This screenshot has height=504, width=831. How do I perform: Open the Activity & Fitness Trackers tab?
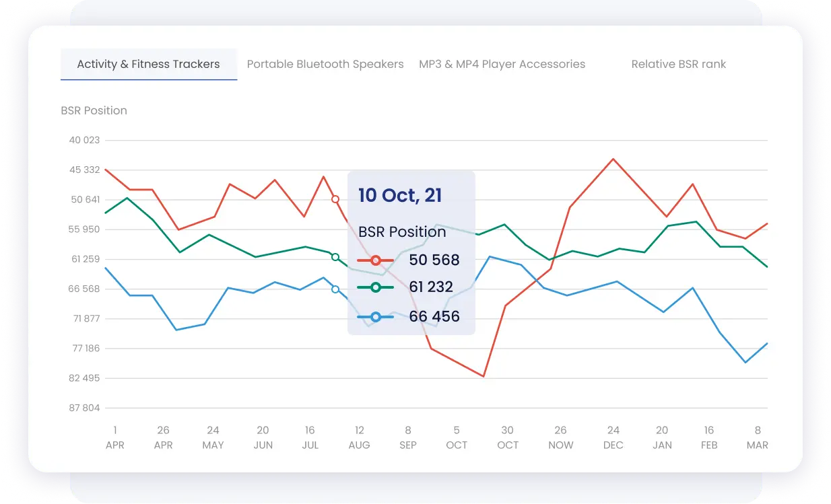[148, 65]
